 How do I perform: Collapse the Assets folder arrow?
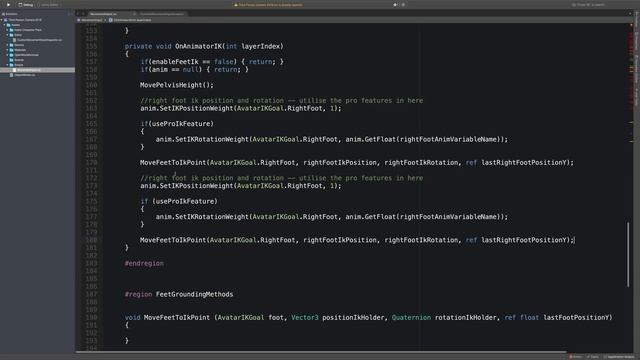point(4,25)
